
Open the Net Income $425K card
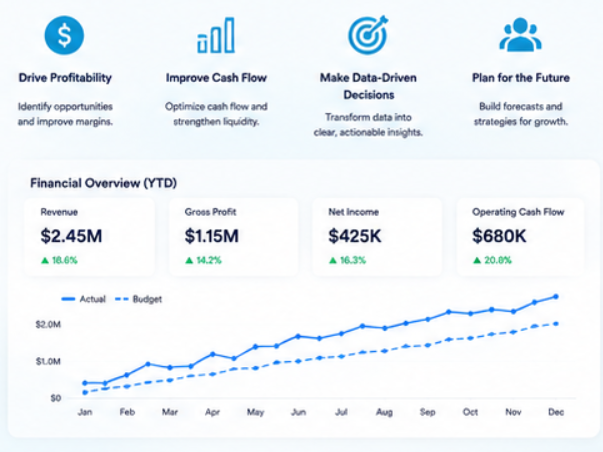click(377, 237)
